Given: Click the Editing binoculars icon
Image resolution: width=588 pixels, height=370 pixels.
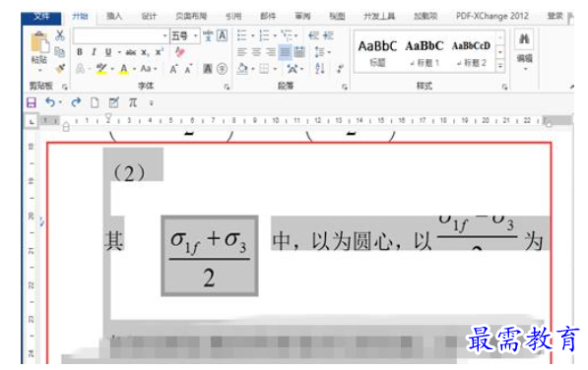Looking at the screenshot, I should pos(524,39).
